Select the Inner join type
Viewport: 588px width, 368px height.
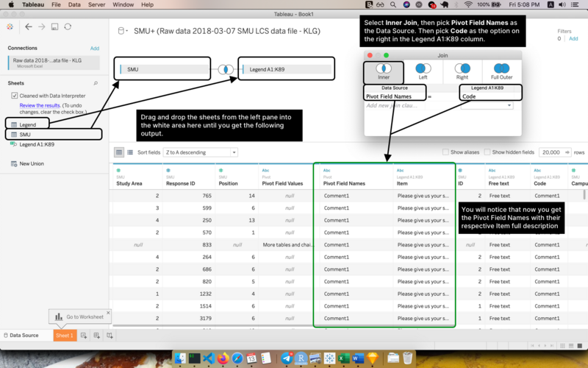tap(384, 71)
